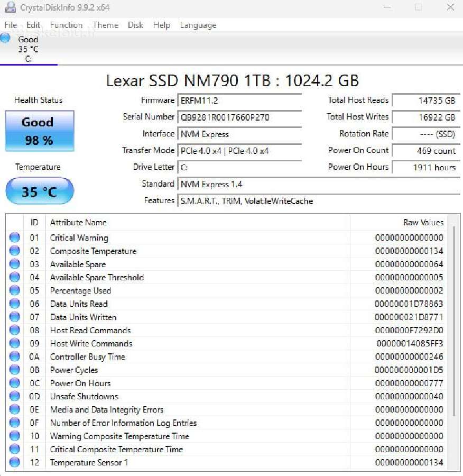463x476 pixels.
Task: Click status icon of Host Read Commands row
Action: (15, 330)
